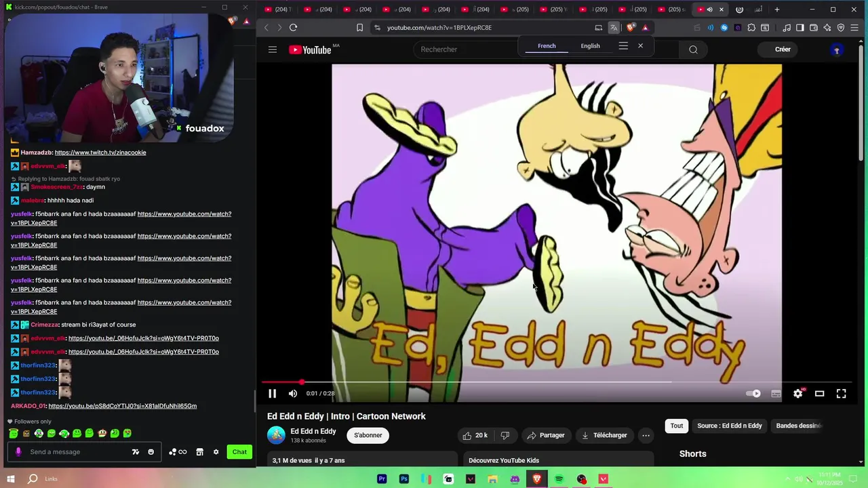The image size is (868, 488).
Task: Open video player settings gear
Action: pos(797,393)
